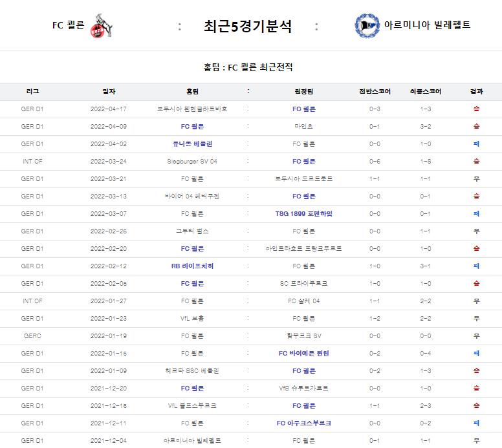Select the FC 쾰른 team name in header
This screenshot has width=502, height=448.
coord(68,25)
